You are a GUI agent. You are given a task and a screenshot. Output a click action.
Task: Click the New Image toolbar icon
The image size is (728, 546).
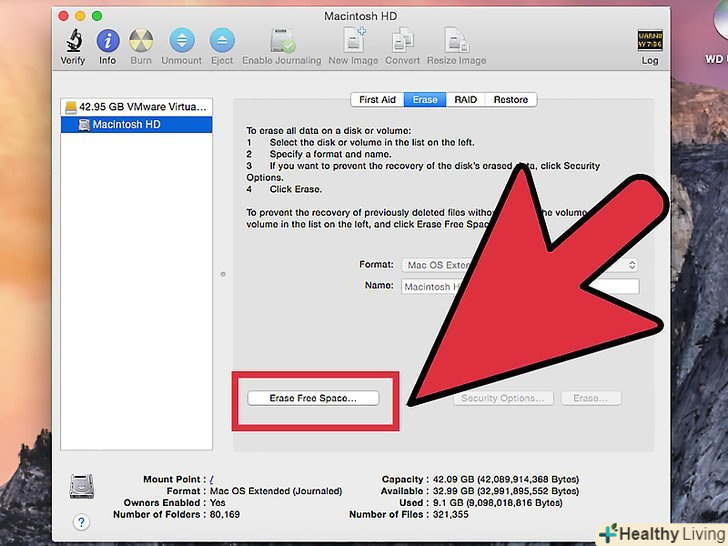point(354,39)
